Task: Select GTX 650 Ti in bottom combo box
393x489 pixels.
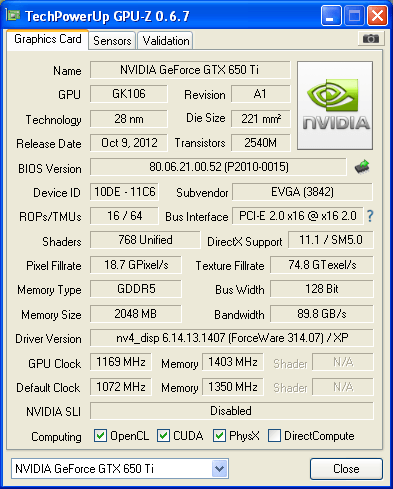Action: pyautogui.click(x=120, y=469)
